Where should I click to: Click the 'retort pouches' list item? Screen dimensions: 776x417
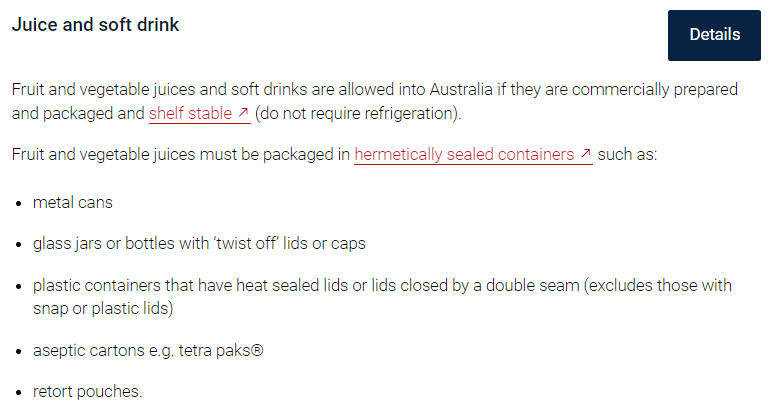point(88,391)
